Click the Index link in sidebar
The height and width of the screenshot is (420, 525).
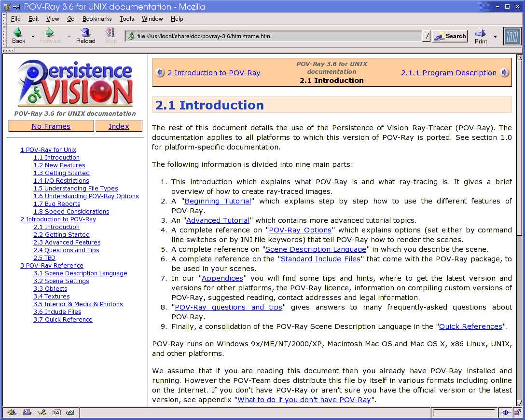pos(119,126)
